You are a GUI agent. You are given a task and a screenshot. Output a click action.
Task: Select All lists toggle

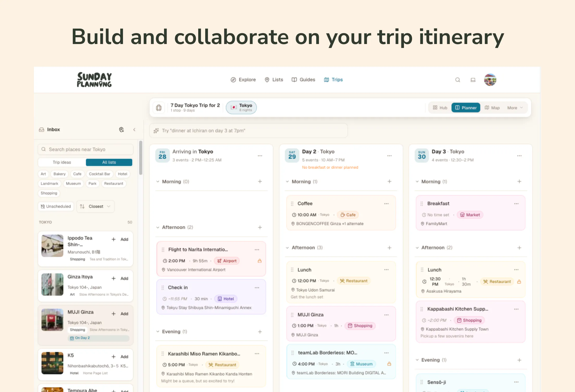(109, 162)
